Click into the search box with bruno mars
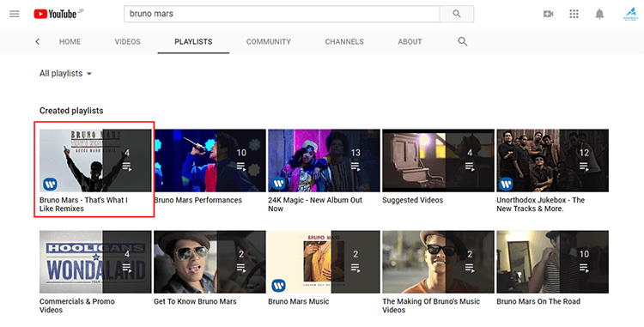The height and width of the screenshot is (327, 644). coord(282,14)
